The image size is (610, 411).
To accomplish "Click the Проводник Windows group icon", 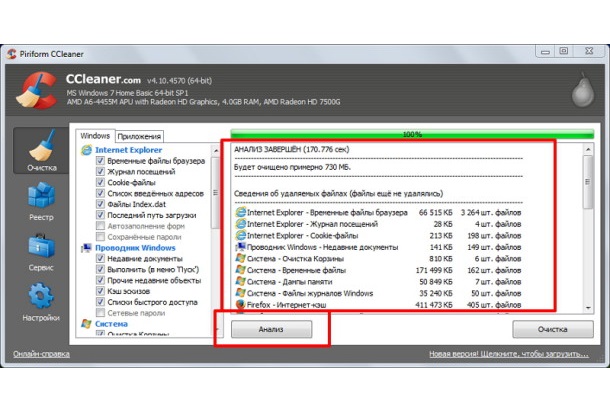I will coord(86,248).
